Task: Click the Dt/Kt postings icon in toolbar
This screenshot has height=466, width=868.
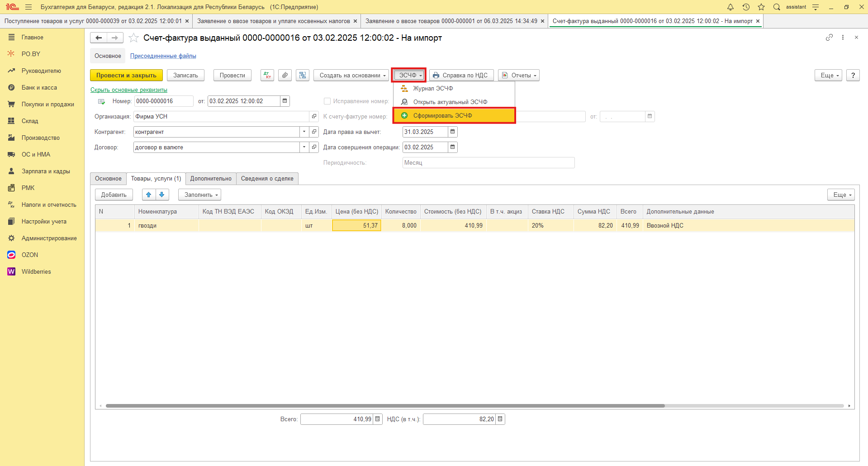Action: coord(267,75)
